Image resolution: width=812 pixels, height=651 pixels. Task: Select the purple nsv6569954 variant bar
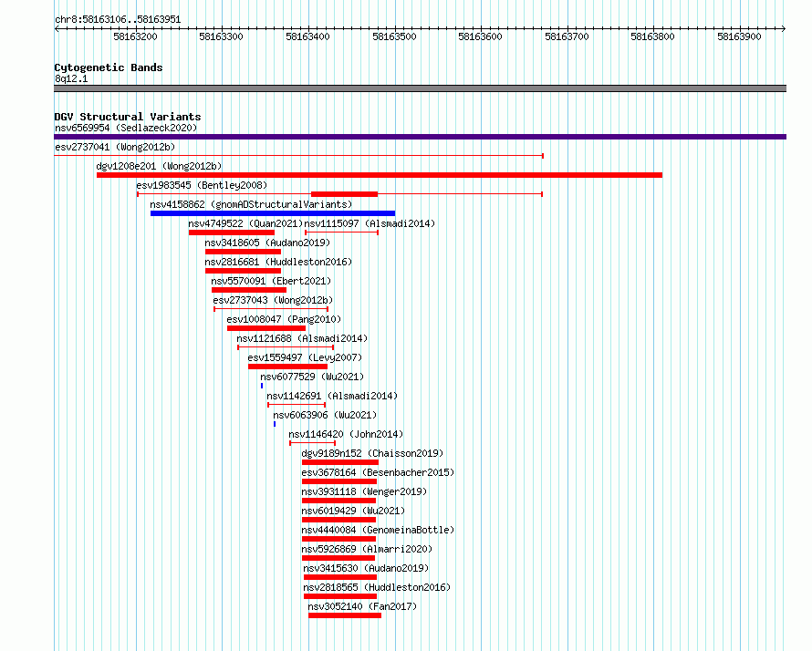point(420,137)
